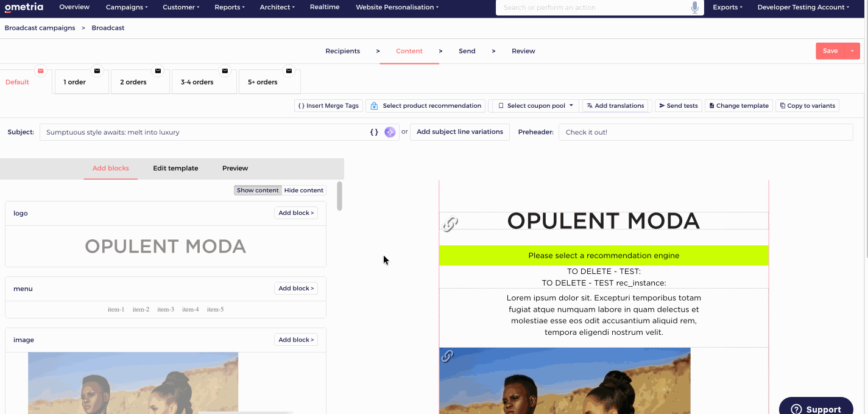The image size is (868, 414).
Task: Expand Website Personalisation menu
Action: [x=397, y=7]
